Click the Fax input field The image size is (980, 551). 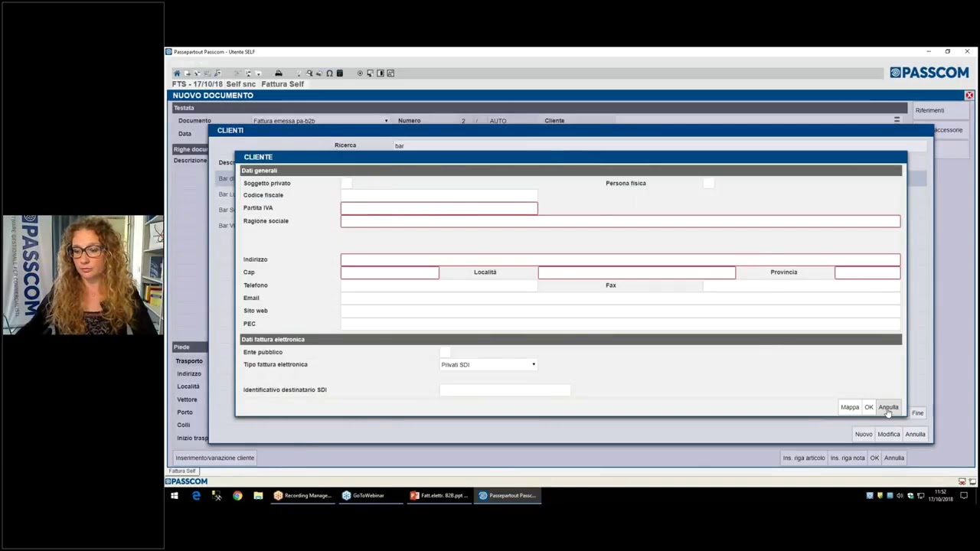(802, 285)
